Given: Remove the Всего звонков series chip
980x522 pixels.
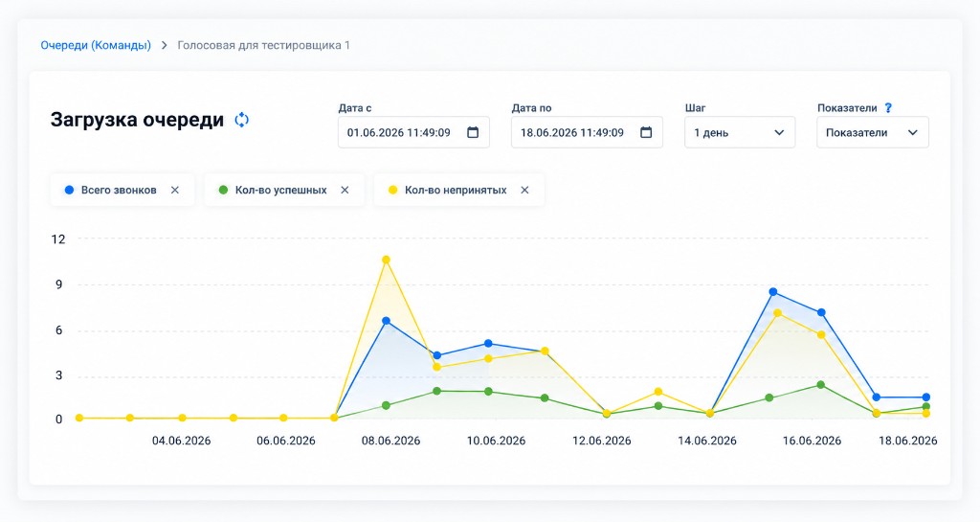Looking at the screenshot, I should 175,190.
